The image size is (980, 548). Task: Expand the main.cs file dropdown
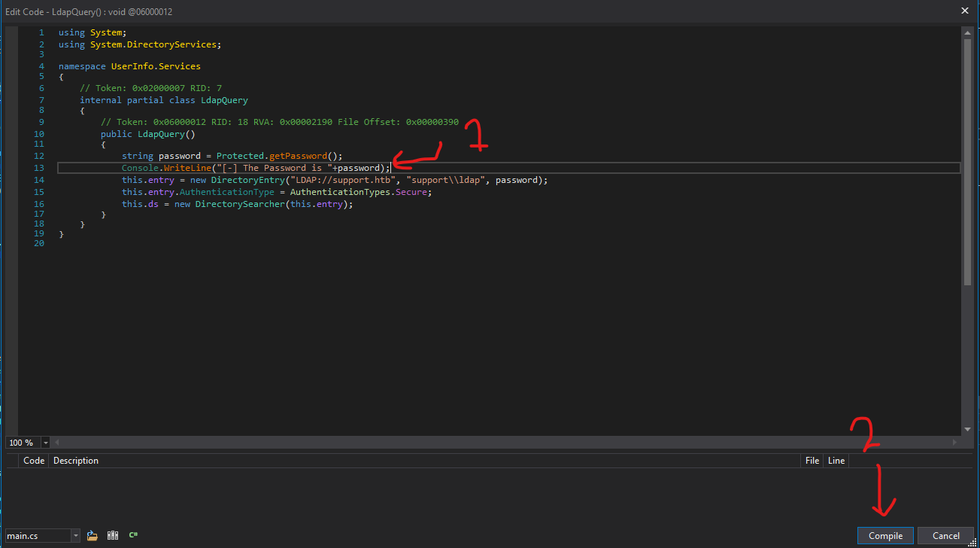[x=75, y=536]
